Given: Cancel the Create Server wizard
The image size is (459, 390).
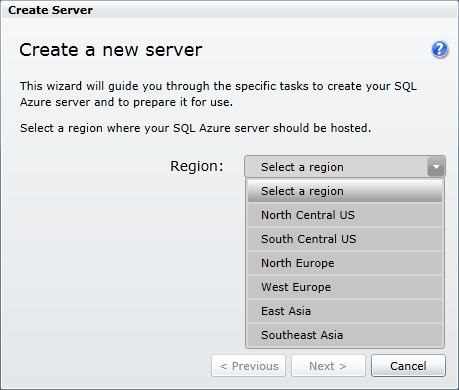Looking at the screenshot, I should [x=408, y=366].
